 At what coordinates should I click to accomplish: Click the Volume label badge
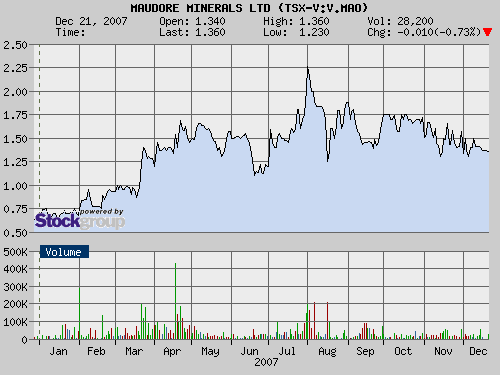click(x=64, y=252)
